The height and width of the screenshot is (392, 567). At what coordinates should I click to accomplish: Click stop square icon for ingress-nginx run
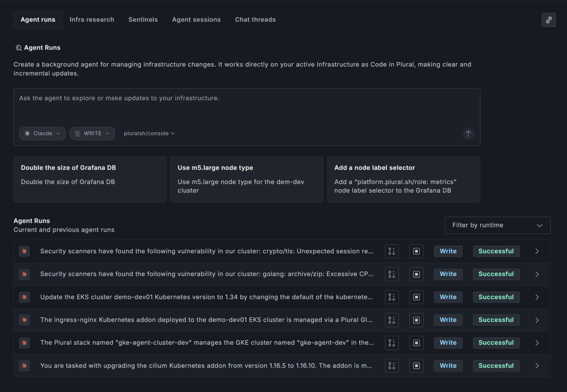pyautogui.click(x=416, y=320)
